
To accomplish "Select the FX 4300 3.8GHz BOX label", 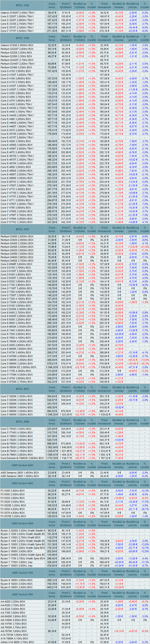I will tap(13, 491).
